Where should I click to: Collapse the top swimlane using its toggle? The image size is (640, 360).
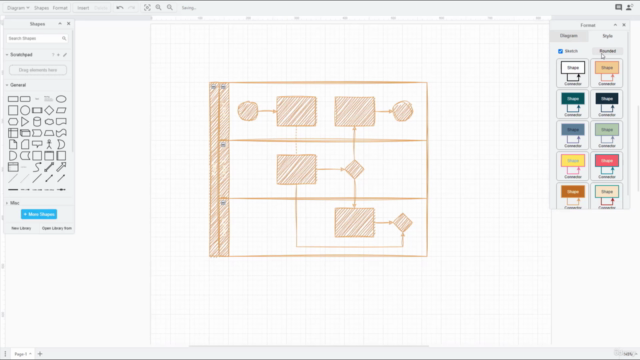[223, 87]
